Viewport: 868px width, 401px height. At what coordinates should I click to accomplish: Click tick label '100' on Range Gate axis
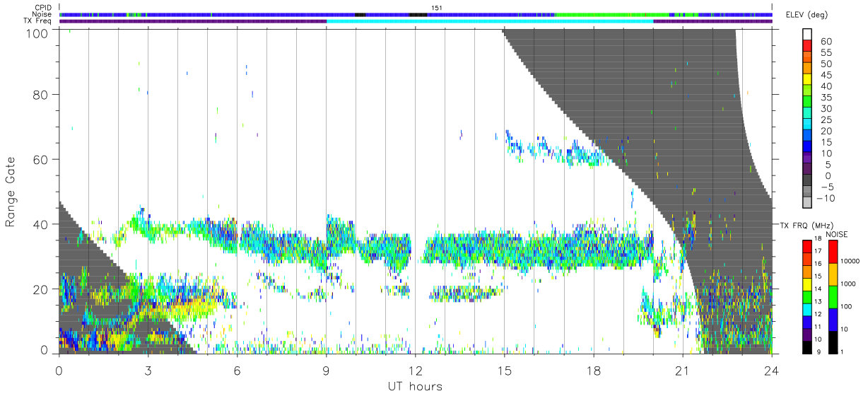tap(37, 34)
